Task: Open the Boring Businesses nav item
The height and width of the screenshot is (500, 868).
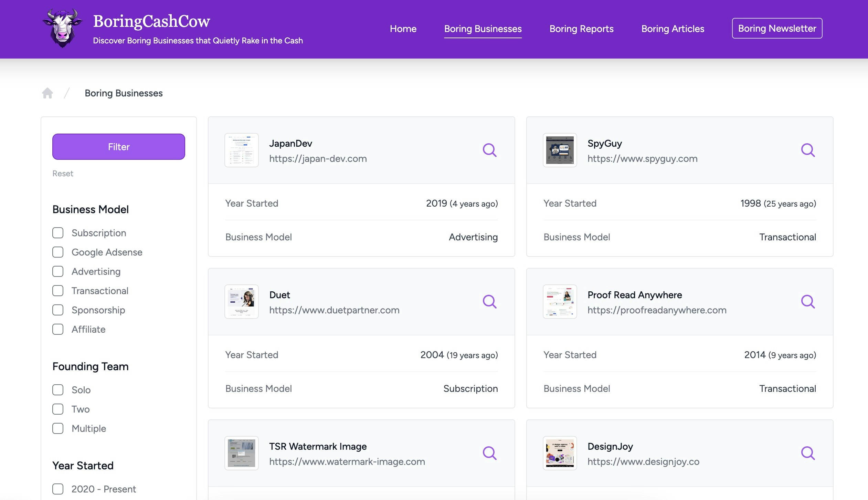Action: [x=483, y=29]
